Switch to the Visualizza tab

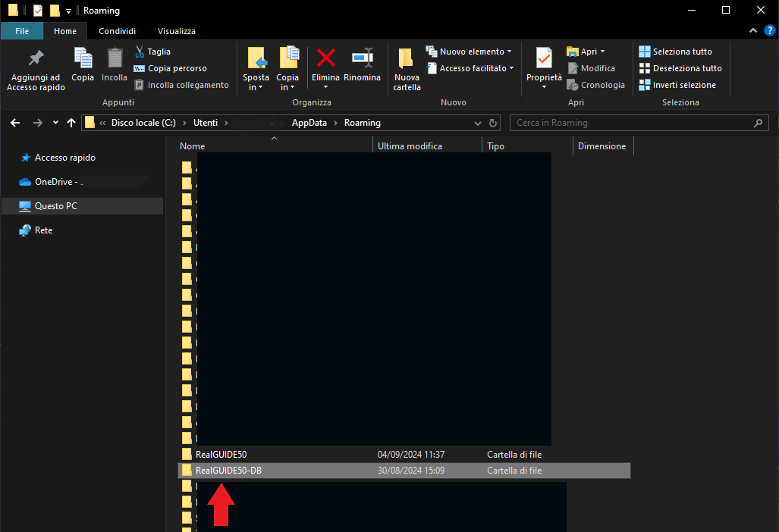tap(177, 31)
